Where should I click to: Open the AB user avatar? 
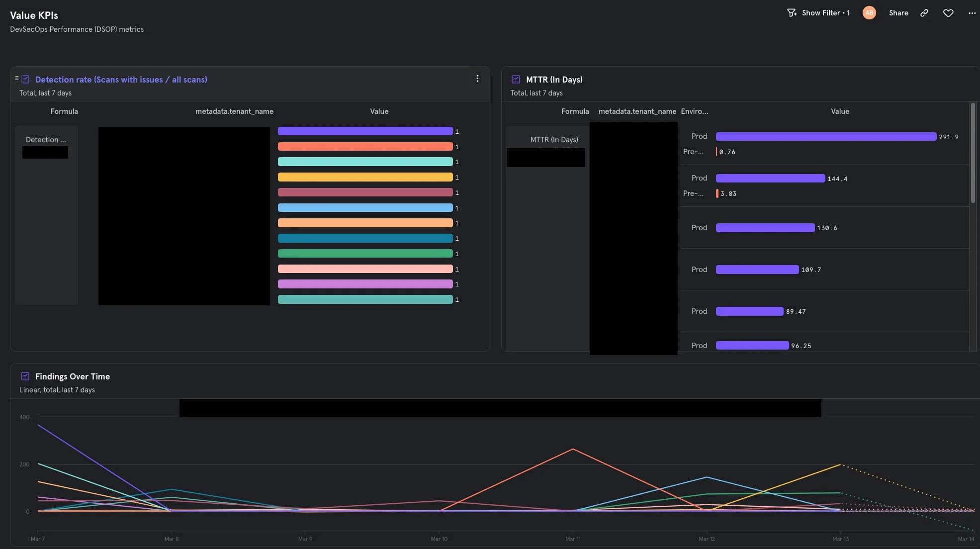tap(869, 13)
